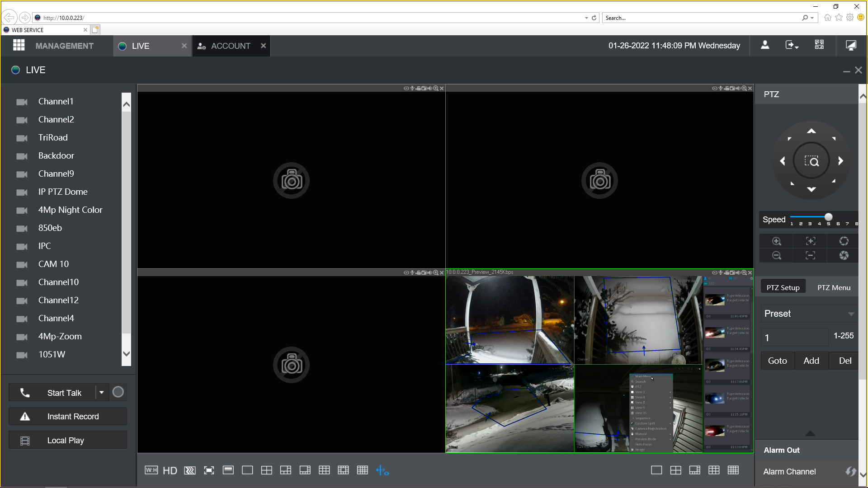Select the WEB SERVICE browser tab

[x=45, y=30]
